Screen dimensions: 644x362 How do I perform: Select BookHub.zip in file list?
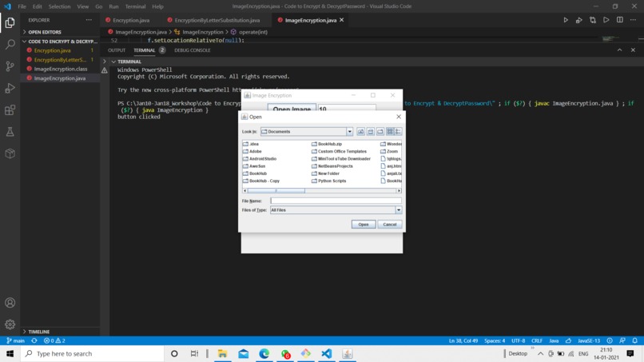click(327, 144)
